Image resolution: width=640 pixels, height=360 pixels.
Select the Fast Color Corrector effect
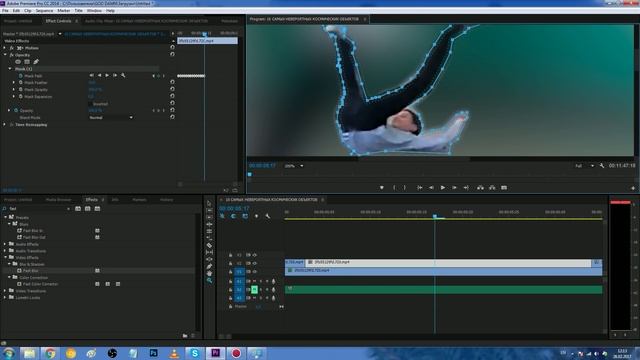click(x=40, y=284)
